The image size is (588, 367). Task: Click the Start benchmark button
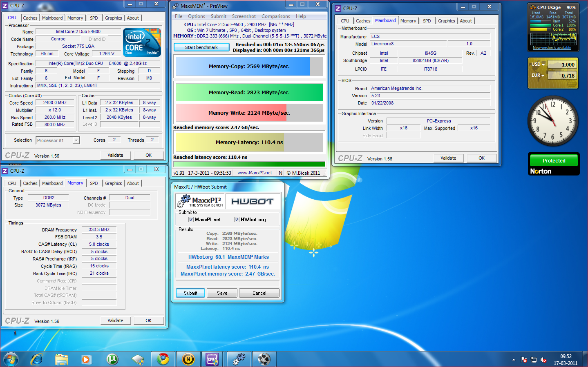201,47
